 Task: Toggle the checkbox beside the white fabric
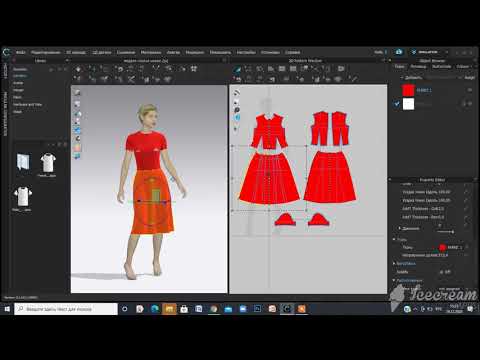tap(397, 104)
